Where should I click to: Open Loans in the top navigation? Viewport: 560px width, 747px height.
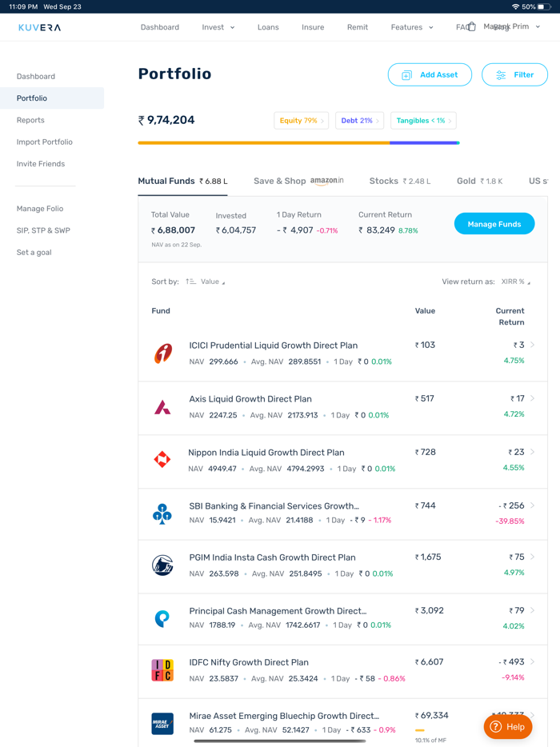click(x=268, y=27)
